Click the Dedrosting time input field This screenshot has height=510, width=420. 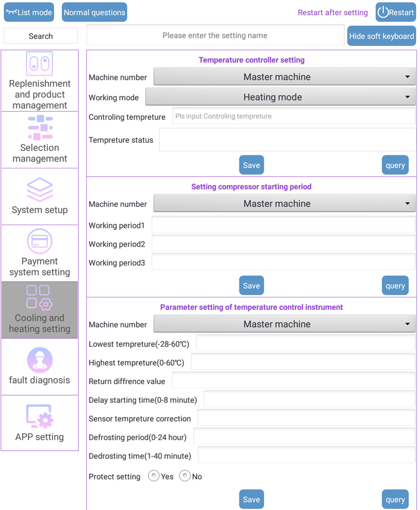click(307, 455)
